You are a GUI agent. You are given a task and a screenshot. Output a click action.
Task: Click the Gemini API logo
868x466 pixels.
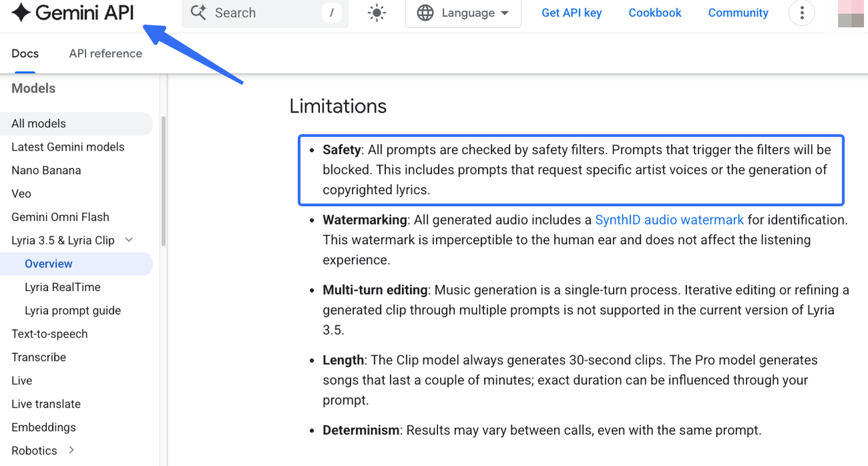point(73,13)
